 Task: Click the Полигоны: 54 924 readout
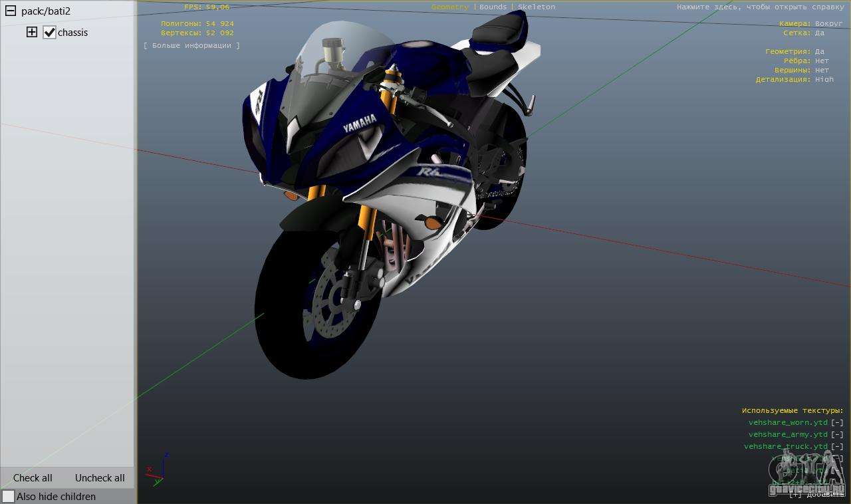click(x=197, y=23)
